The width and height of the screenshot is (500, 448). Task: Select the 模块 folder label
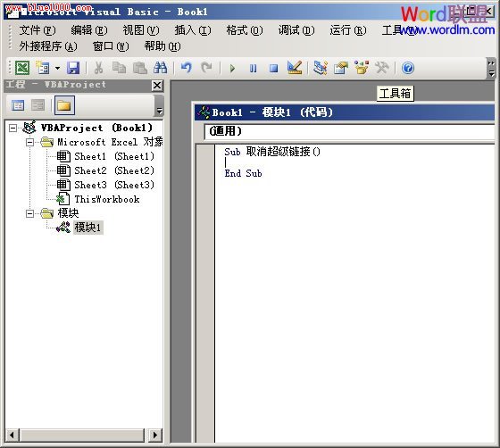coord(68,213)
